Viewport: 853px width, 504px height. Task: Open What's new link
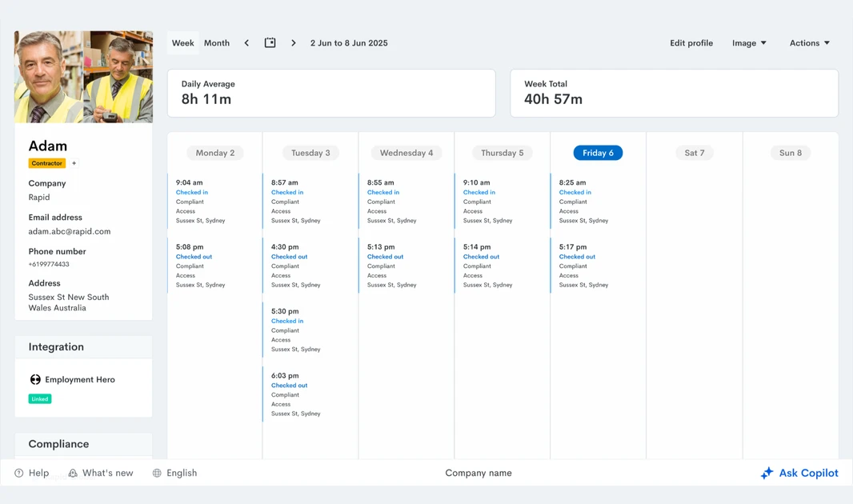click(101, 473)
